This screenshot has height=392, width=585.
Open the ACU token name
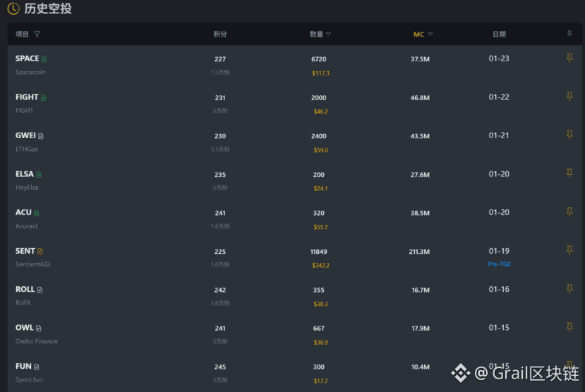[x=23, y=212]
